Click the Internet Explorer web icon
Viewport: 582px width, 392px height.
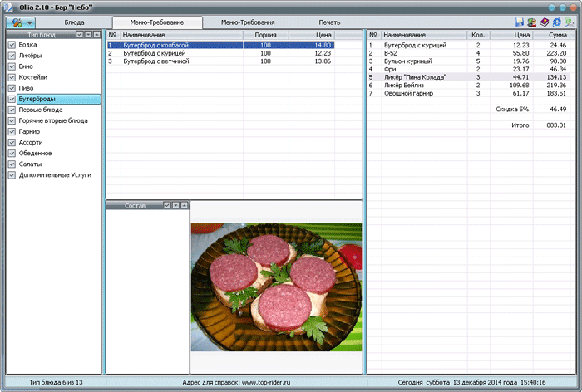pos(557,22)
